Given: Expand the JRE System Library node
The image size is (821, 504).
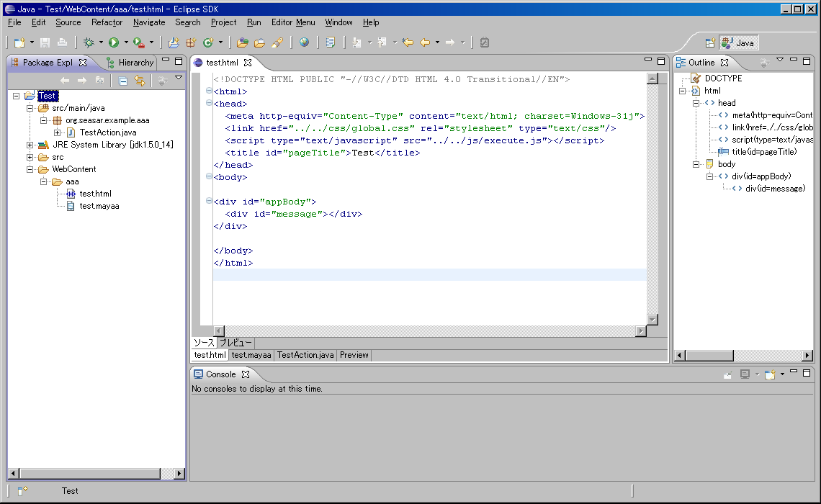Looking at the screenshot, I should tap(30, 145).
